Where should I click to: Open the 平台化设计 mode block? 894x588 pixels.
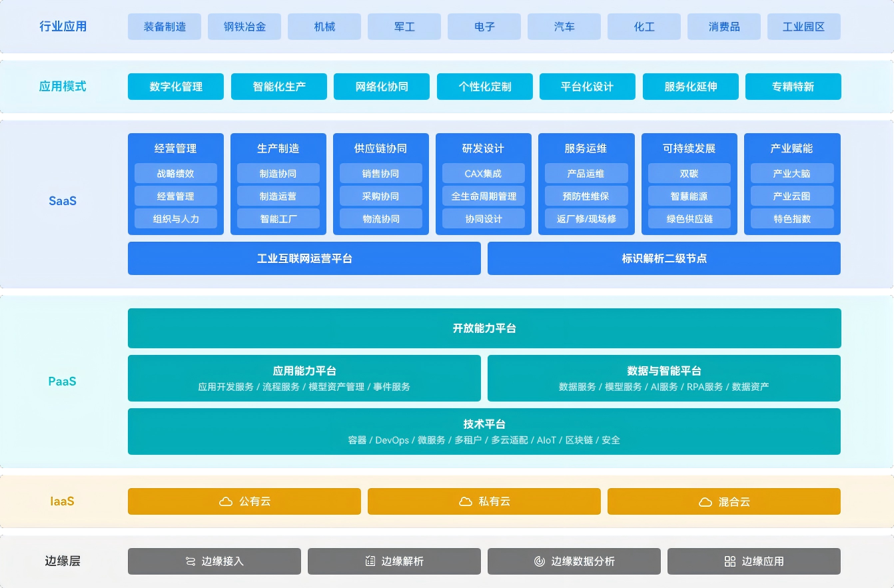pyautogui.click(x=588, y=87)
